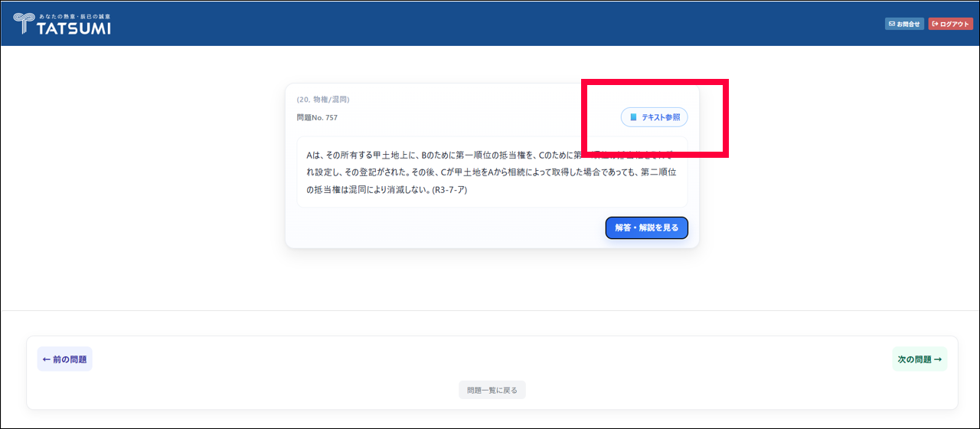The width and height of the screenshot is (980, 429).
Task: Return to list via 問題一覧に戻る
Action: (492, 390)
